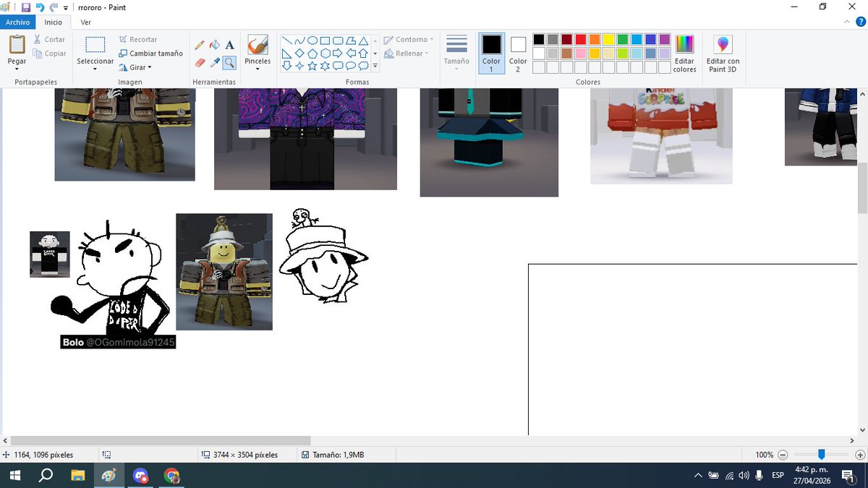This screenshot has width=868, height=488.
Task: Open the Paint help question mark
Action: pyautogui.click(x=859, y=22)
